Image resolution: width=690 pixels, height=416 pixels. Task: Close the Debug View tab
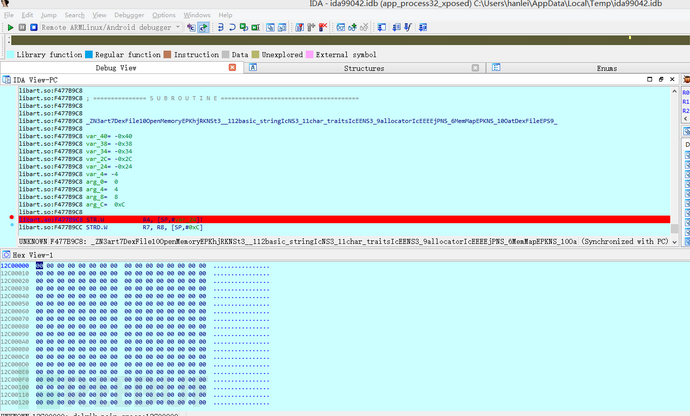coord(232,67)
